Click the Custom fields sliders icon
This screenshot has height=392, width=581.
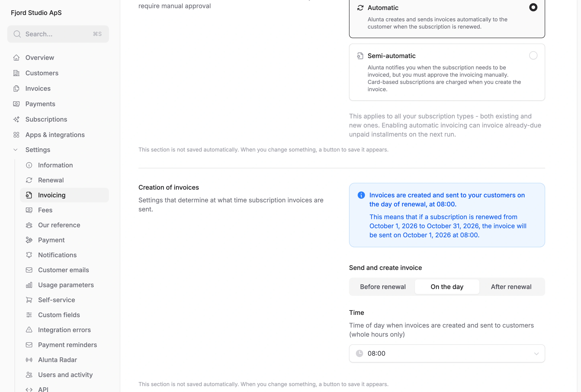click(29, 315)
